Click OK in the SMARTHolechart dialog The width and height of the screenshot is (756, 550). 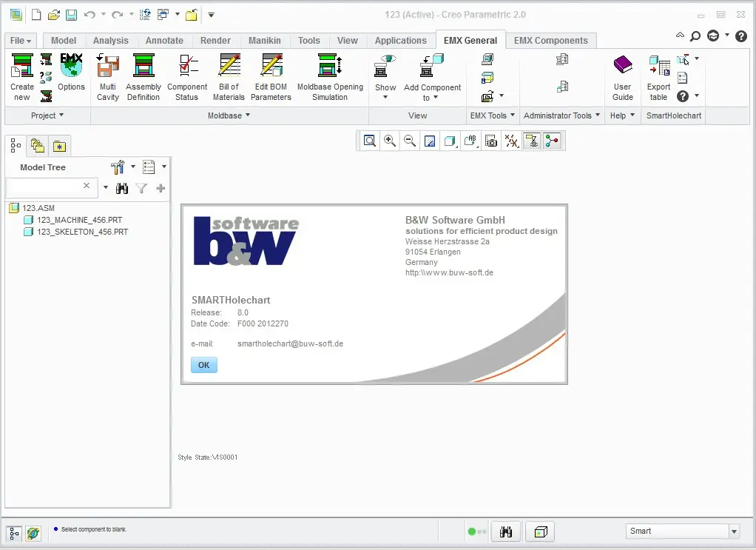click(x=204, y=365)
